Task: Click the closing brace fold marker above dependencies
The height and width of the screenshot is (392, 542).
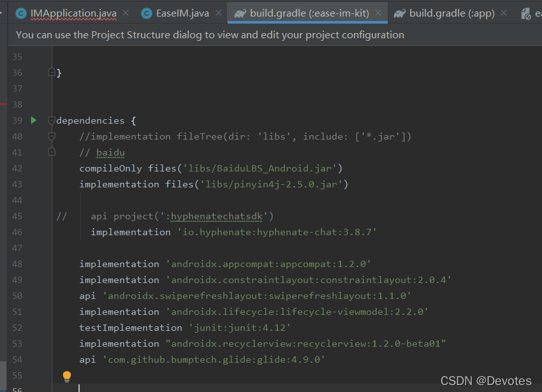Action: tap(52, 72)
